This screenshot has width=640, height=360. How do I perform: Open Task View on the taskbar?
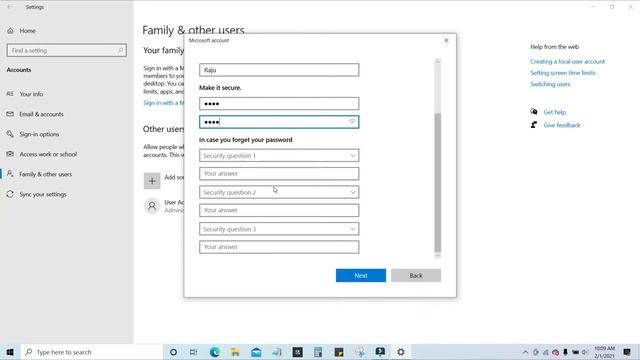point(193,352)
